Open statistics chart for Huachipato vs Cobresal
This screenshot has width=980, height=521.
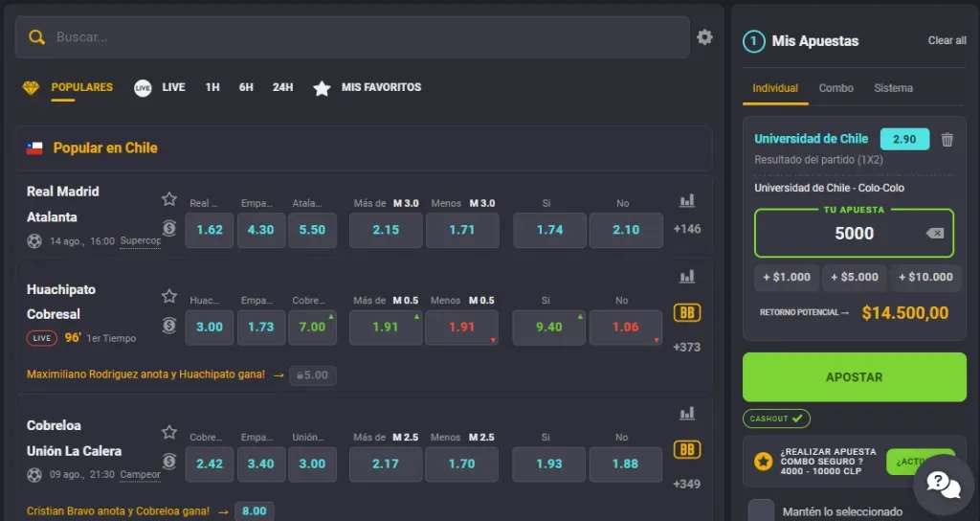point(686,277)
